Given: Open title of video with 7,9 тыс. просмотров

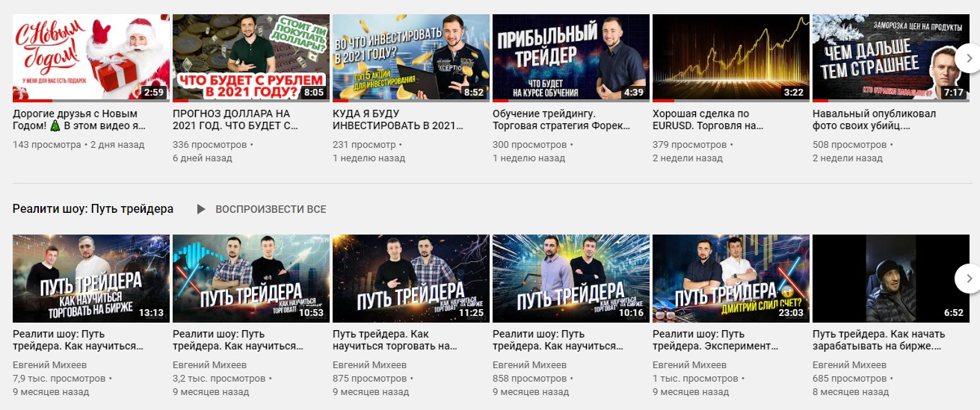Looking at the screenshot, I should click(78, 341).
